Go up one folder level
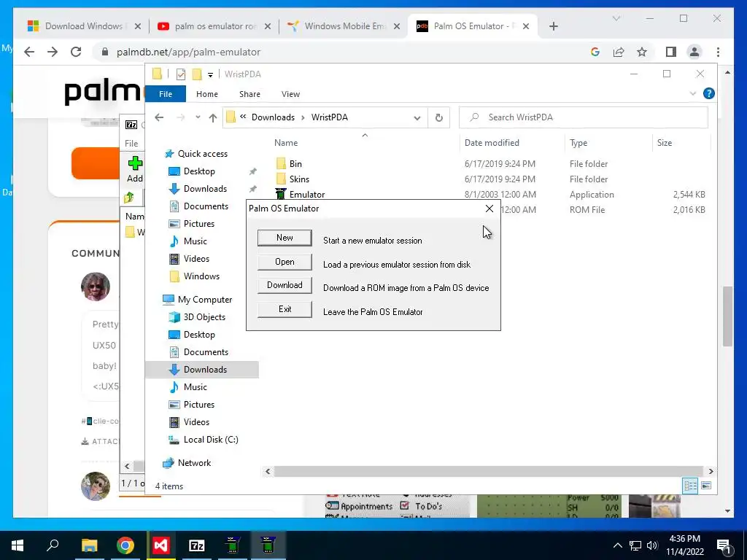747x560 pixels. [212, 117]
